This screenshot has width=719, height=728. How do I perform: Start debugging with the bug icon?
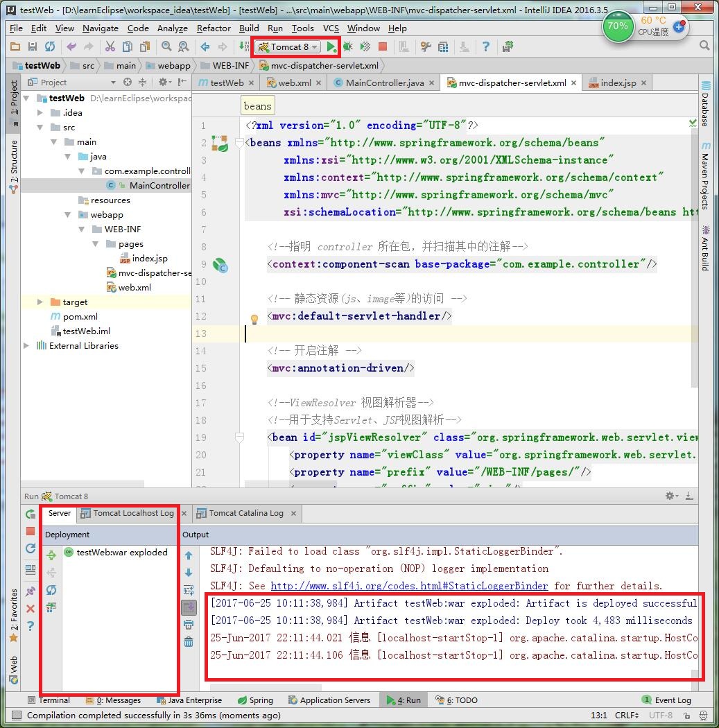347,46
